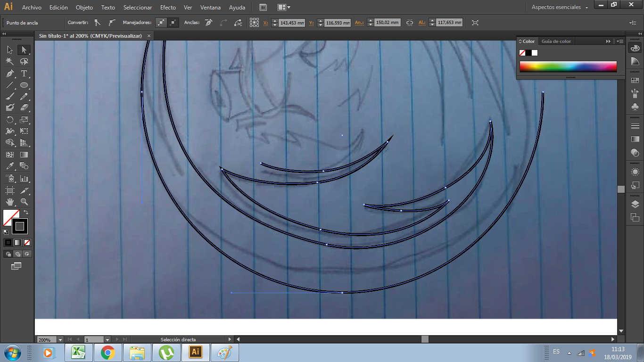
Task: Click the An. width input field
Action: coord(388,23)
